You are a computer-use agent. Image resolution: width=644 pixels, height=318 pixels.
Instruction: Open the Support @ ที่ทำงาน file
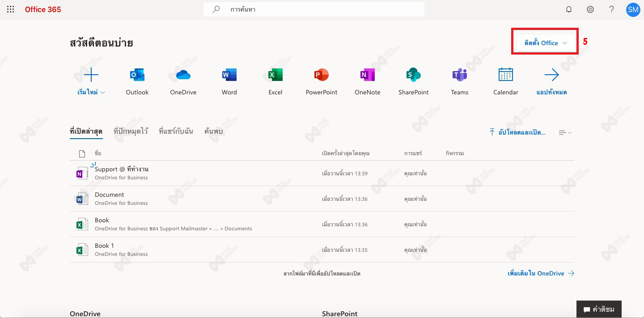(x=122, y=170)
